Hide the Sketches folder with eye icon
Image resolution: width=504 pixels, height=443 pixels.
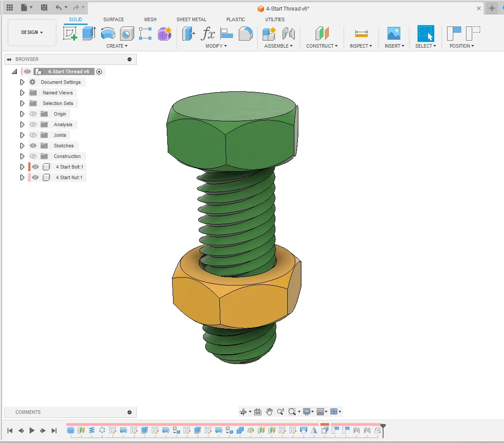[33, 146]
